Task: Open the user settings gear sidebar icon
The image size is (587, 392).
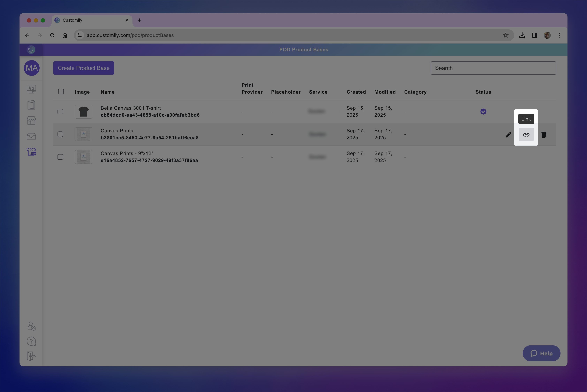Action: coord(32,326)
